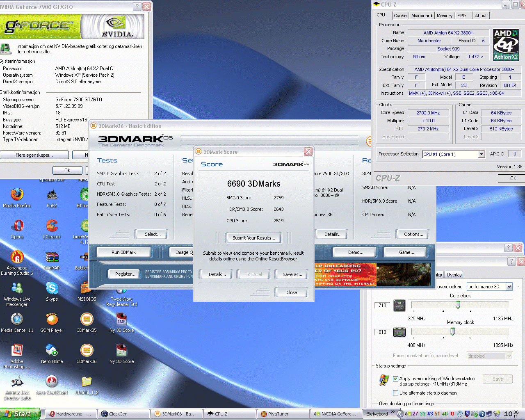Toggle Apply overclocking at Windows startup
The width and height of the screenshot is (525, 420).
pos(396,379)
